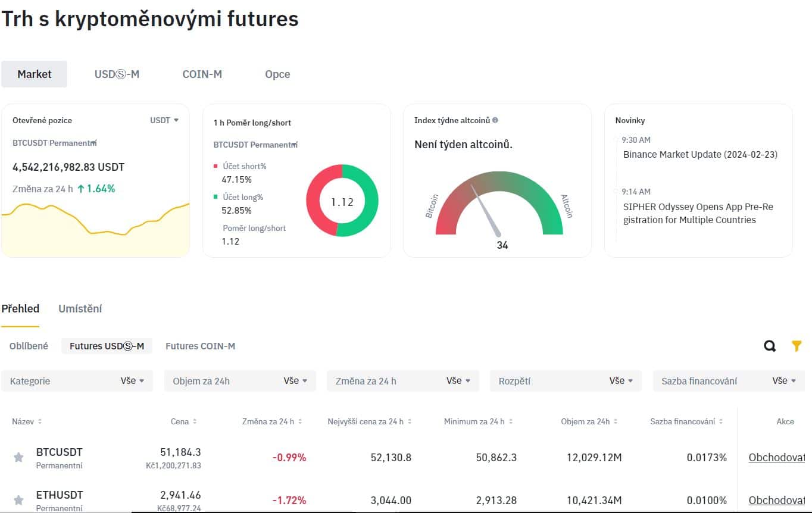Switch to the Opce tab

click(x=277, y=74)
